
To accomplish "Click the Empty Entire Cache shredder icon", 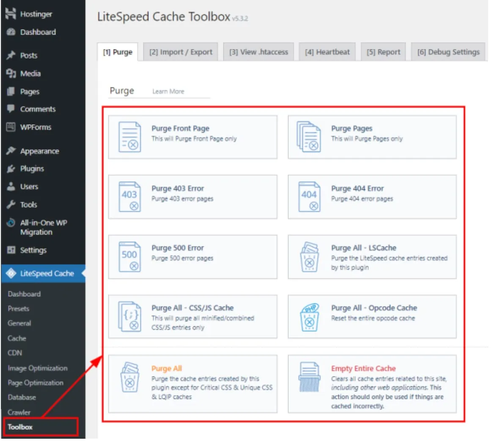I will [309, 377].
